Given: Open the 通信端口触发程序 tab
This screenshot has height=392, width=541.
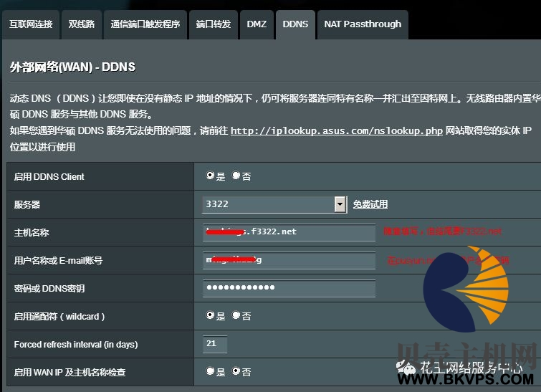Looking at the screenshot, I should pyautogui.click(x=145, y=24).
